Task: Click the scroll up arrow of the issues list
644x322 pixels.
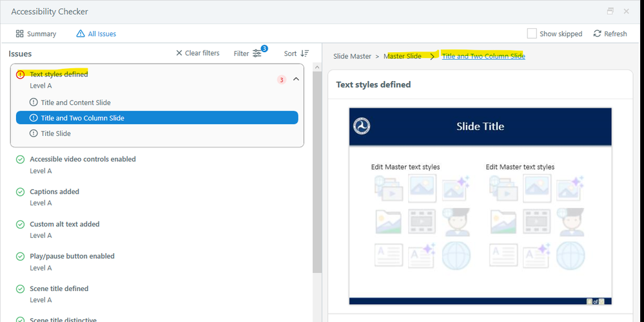Action: pyautogui.click(x=317, y=67)
